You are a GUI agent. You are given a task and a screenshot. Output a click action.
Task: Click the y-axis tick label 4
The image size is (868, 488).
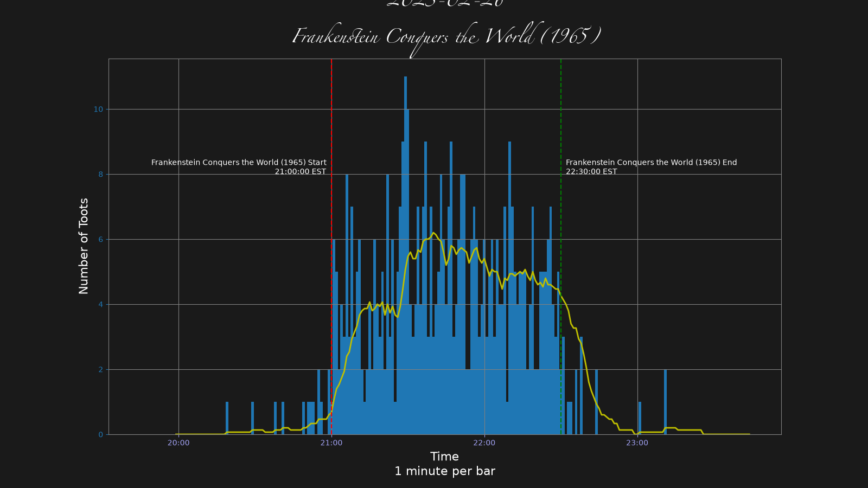point(100,305)
